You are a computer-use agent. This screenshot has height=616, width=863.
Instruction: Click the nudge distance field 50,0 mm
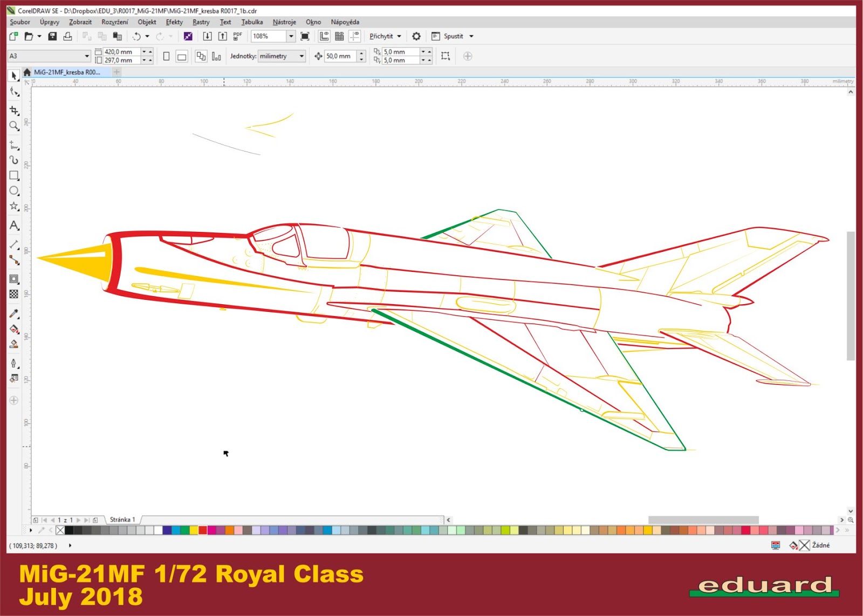point(340,56)
